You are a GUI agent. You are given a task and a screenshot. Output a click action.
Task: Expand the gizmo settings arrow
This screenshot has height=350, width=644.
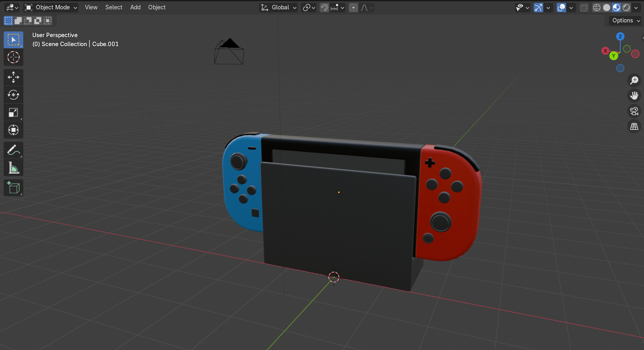548,7
